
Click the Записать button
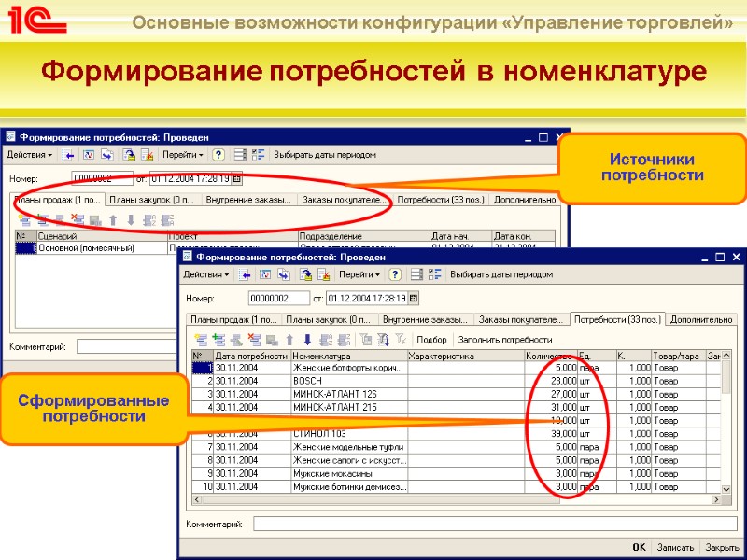pos(674,546)
